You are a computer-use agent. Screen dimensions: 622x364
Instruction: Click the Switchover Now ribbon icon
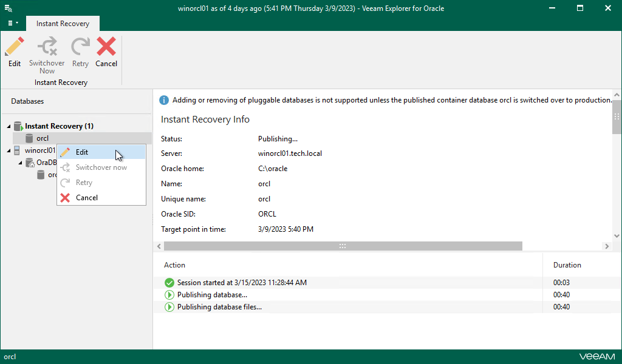click(47, 47)
